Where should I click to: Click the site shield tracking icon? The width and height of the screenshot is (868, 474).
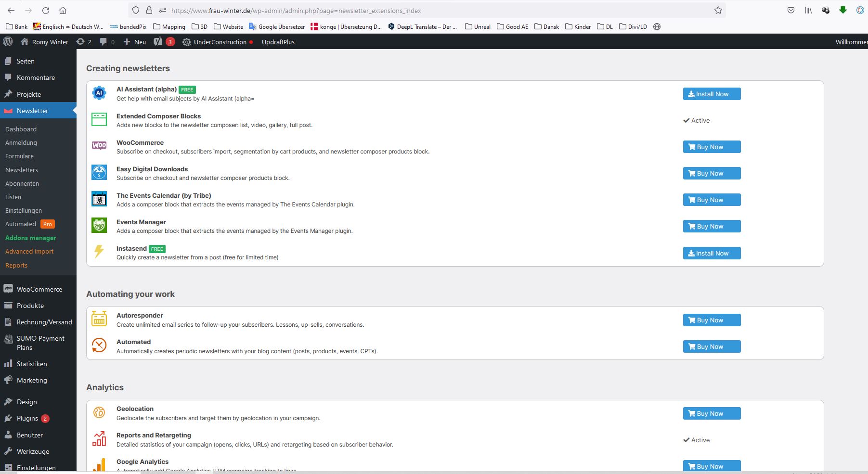coord(136,10)
